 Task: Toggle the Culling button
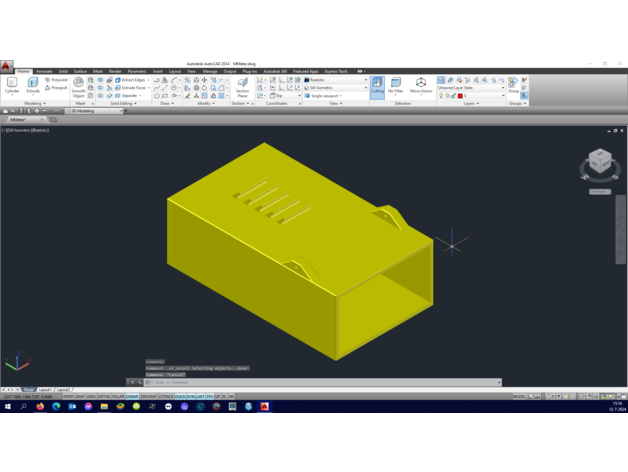coord(377,87)
